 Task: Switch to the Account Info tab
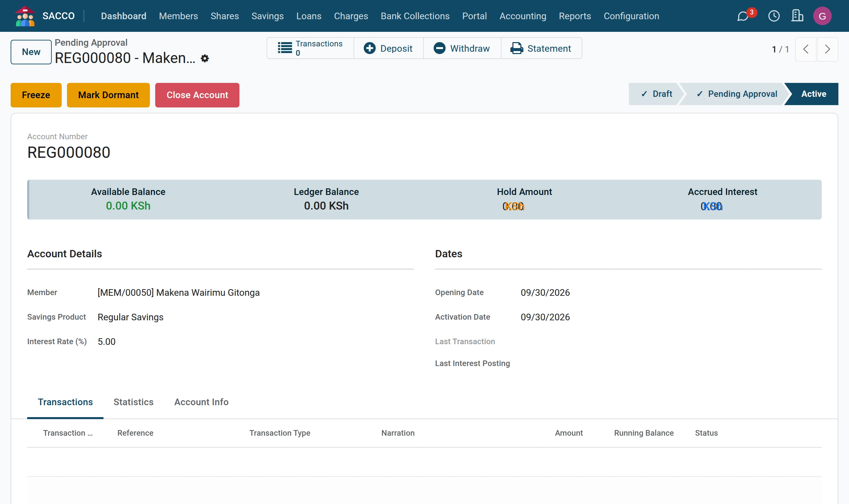click(x=201, y=402)
